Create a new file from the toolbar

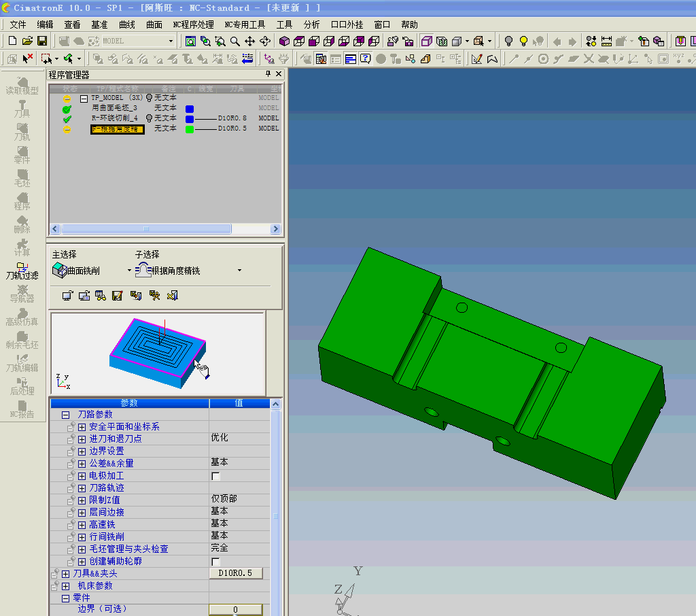click(12, 41)
